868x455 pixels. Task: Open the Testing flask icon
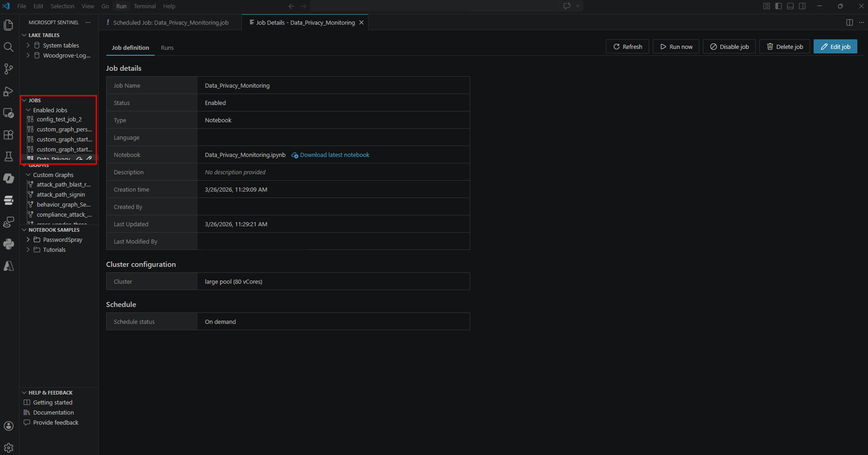tap(9, 156)
